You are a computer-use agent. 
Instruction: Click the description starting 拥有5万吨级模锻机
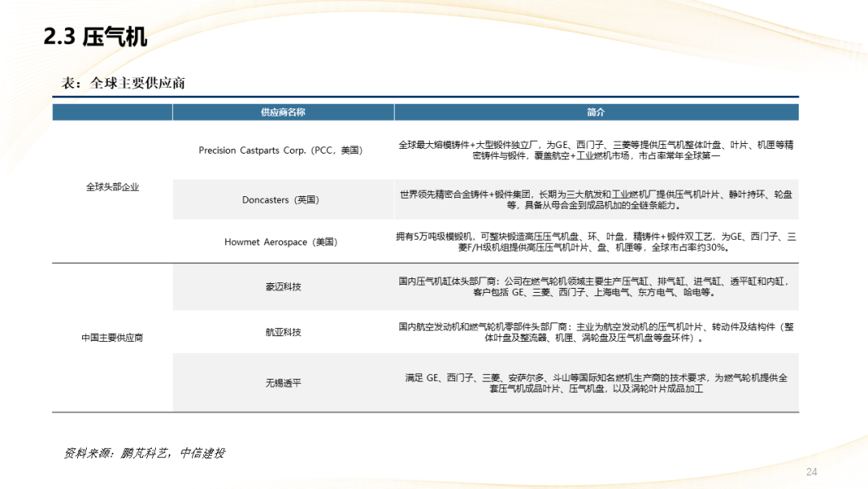click(x=596, y=242)
